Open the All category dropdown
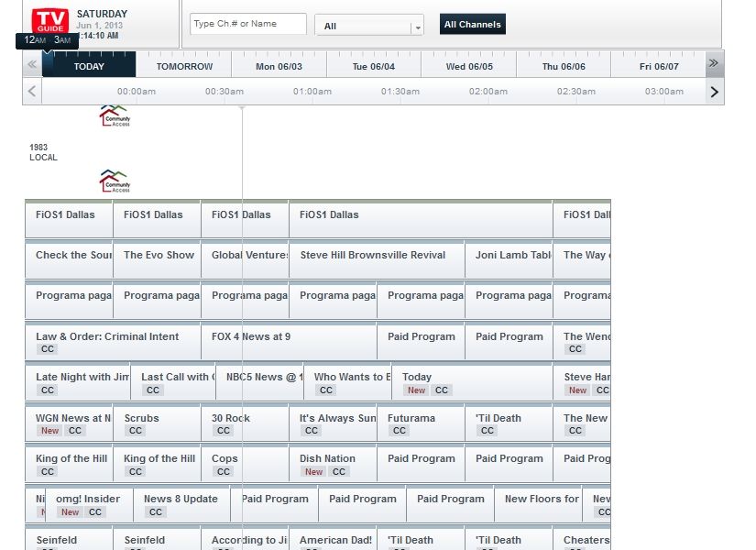Viewport: 756px width, 550px height. (369, 26)
